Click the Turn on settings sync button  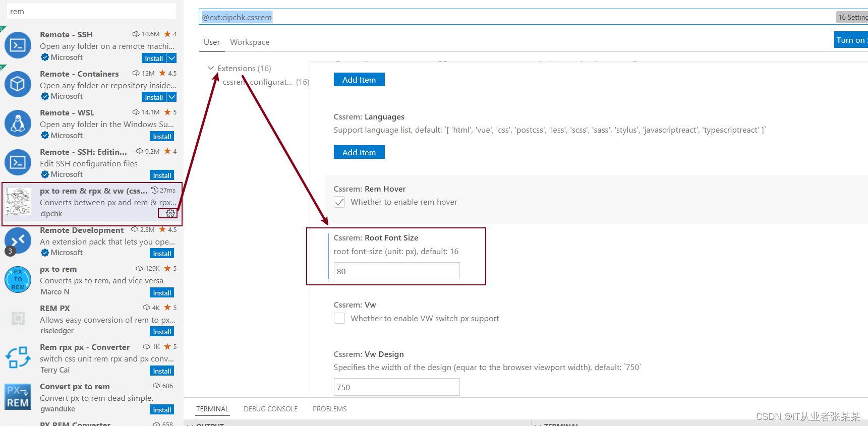(851, 40)
